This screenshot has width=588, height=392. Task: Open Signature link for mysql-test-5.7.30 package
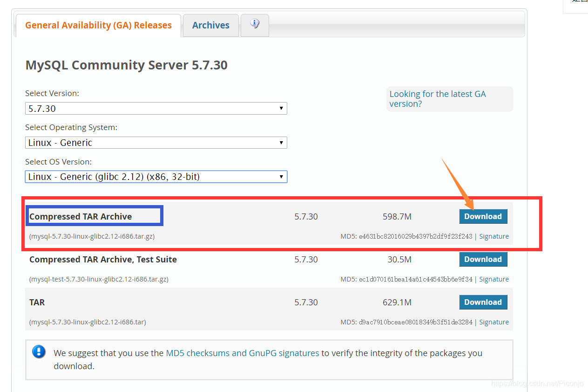pyautogui.click(x=494, y=279)
